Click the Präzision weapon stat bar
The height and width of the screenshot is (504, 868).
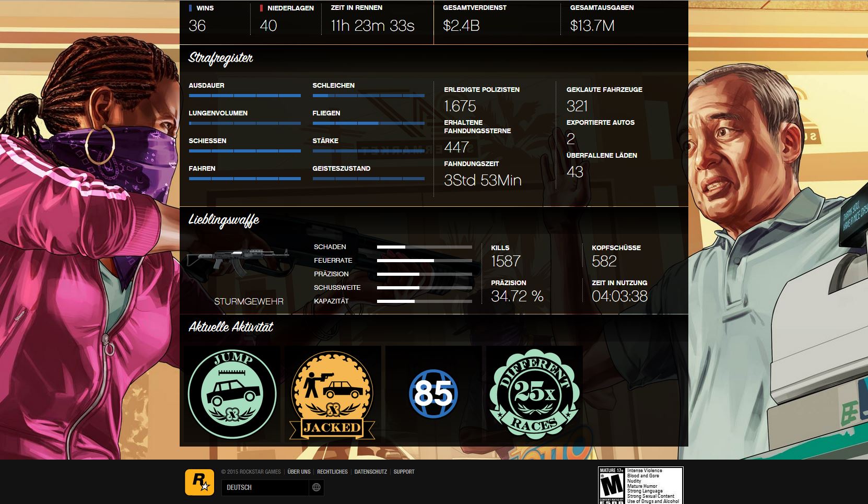point(425,274)
